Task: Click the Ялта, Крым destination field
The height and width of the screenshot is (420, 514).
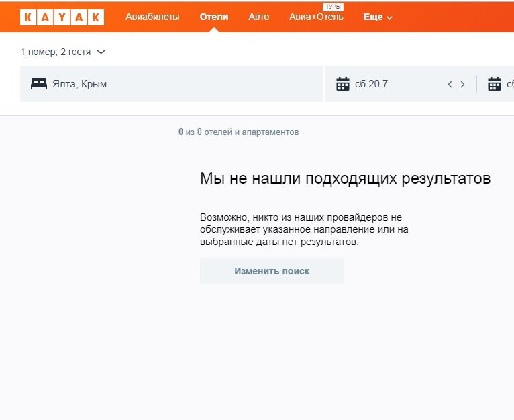Action: 171,84
